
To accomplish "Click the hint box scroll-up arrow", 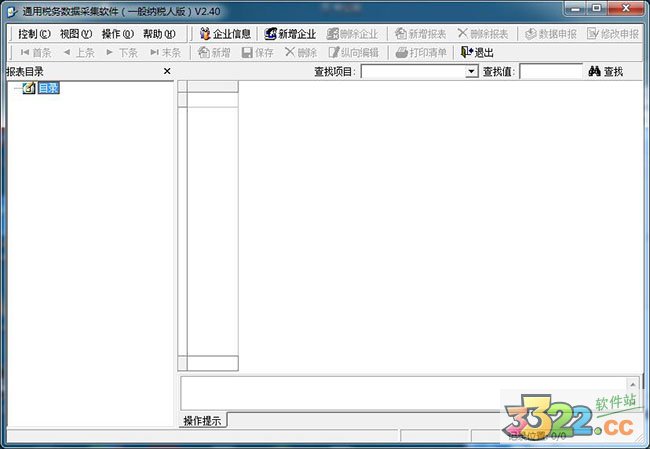I will (633, 384).
